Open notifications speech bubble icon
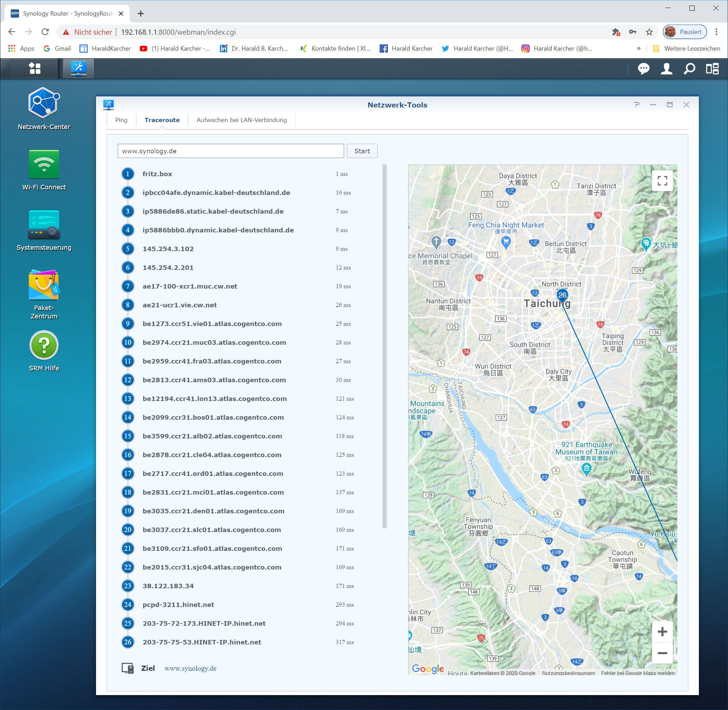Screen dimensions: 728x710 643,69
